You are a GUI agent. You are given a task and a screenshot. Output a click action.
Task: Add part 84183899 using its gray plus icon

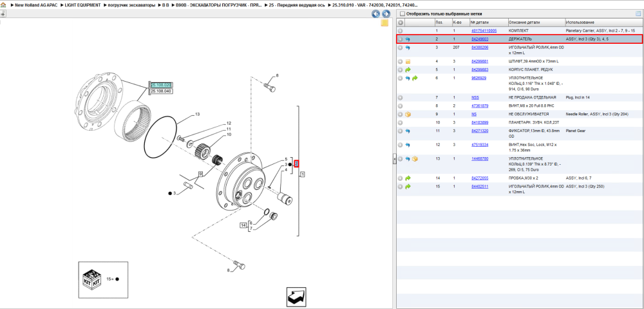[x=401, y=122]
